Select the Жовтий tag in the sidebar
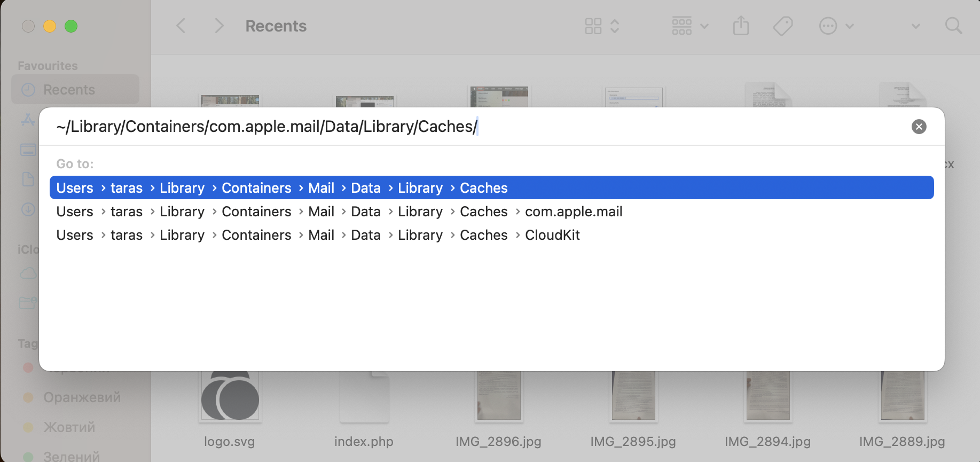This screenshot has width=980, height=462. click(69, 427)
